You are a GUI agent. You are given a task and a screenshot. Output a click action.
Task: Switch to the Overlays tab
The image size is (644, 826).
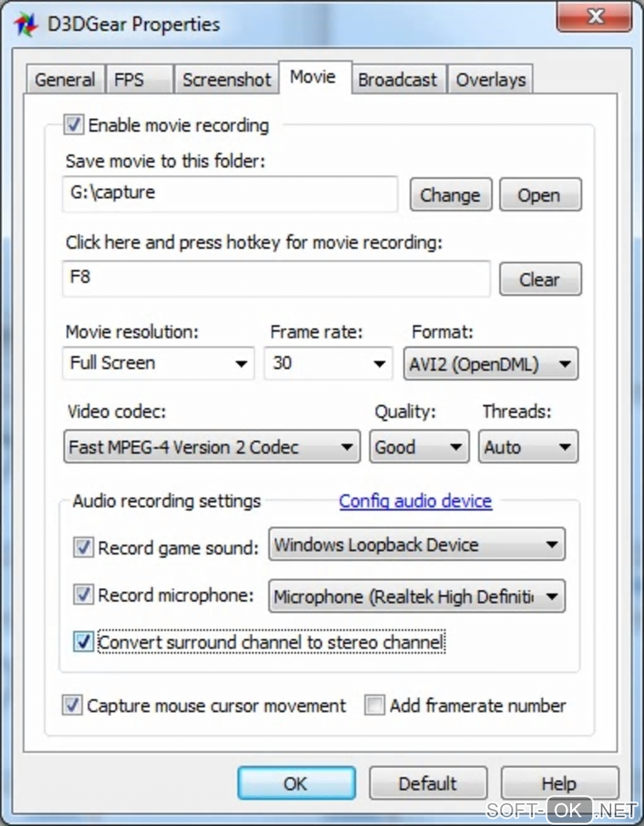tap(491, 80)
